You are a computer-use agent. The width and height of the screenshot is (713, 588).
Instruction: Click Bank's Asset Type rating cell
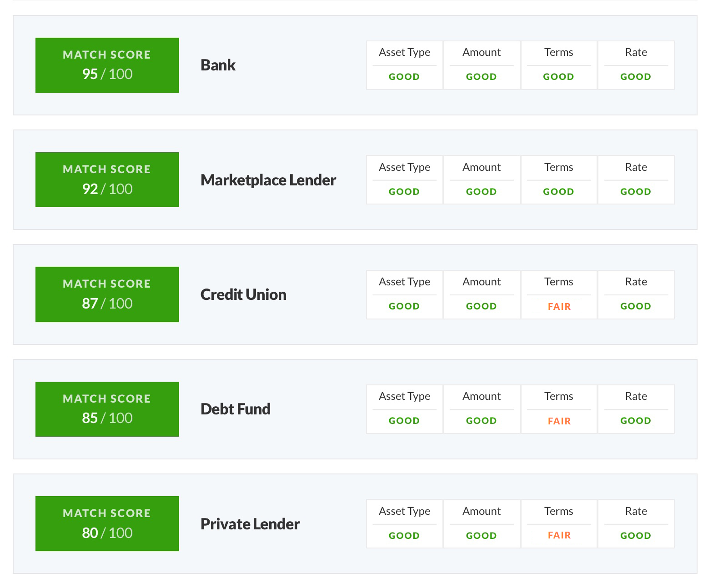[404, 65]
